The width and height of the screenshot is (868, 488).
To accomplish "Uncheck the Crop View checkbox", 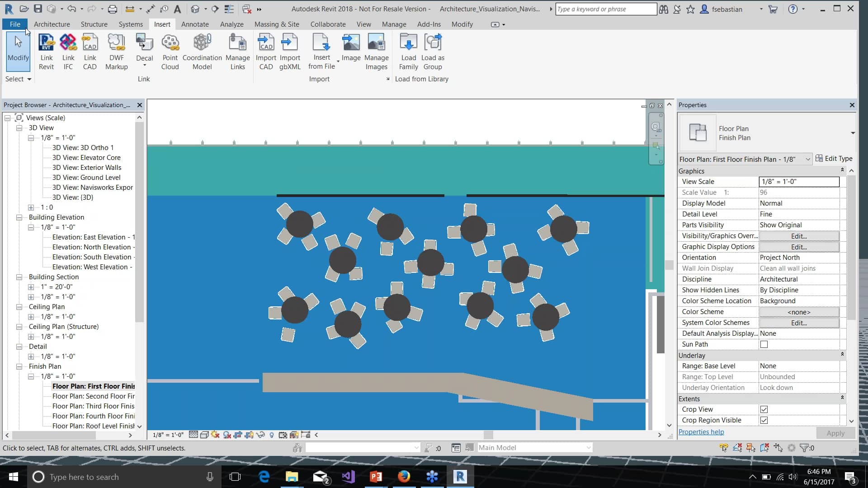I will coord(764,409).
